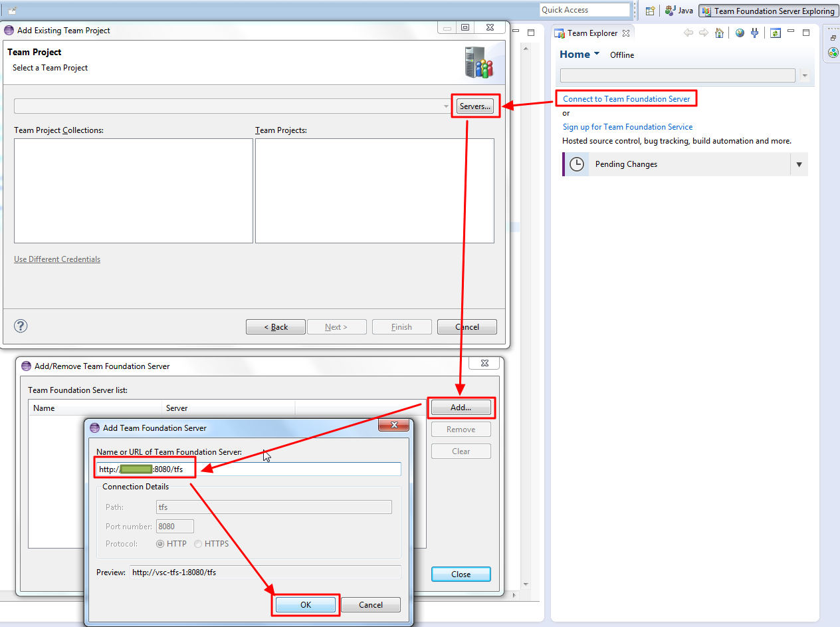Screen dimensions: 840x627
Task: Click the Pending Changes header text
Action: [x=626, y=164]
